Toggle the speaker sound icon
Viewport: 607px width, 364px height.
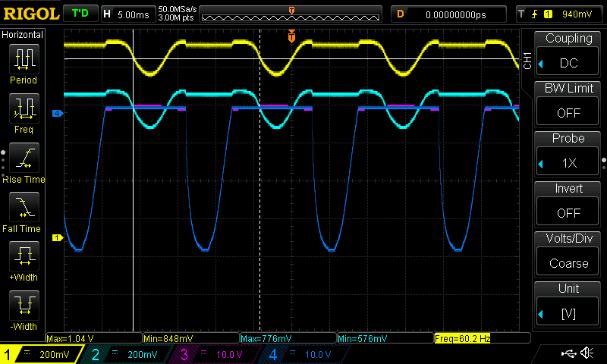pos(587,353)
